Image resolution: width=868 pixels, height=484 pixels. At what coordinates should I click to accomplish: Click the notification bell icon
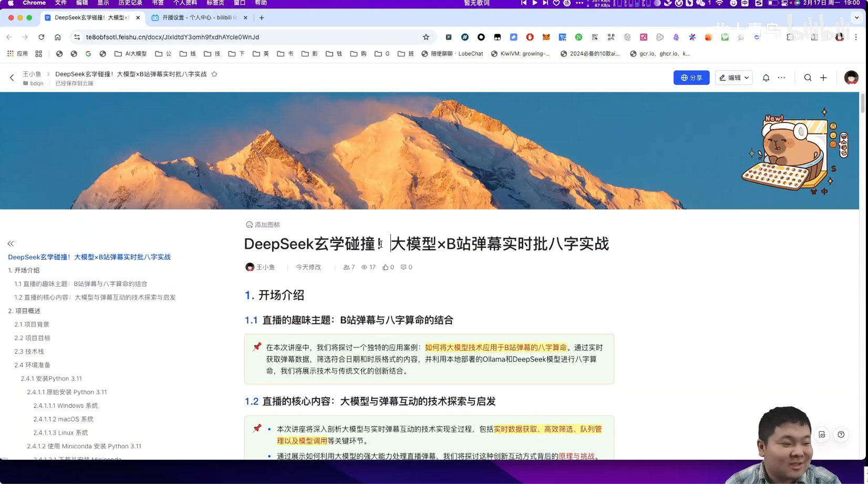[x=766, y=78]
